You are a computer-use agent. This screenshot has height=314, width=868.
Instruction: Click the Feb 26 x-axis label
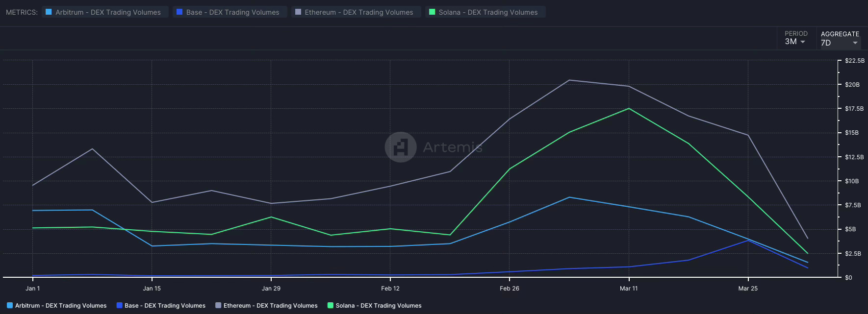(510, 289)
